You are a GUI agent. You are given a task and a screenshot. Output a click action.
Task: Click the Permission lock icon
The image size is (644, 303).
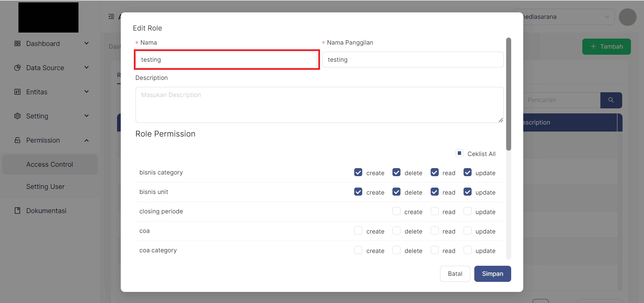click(17, 140)
